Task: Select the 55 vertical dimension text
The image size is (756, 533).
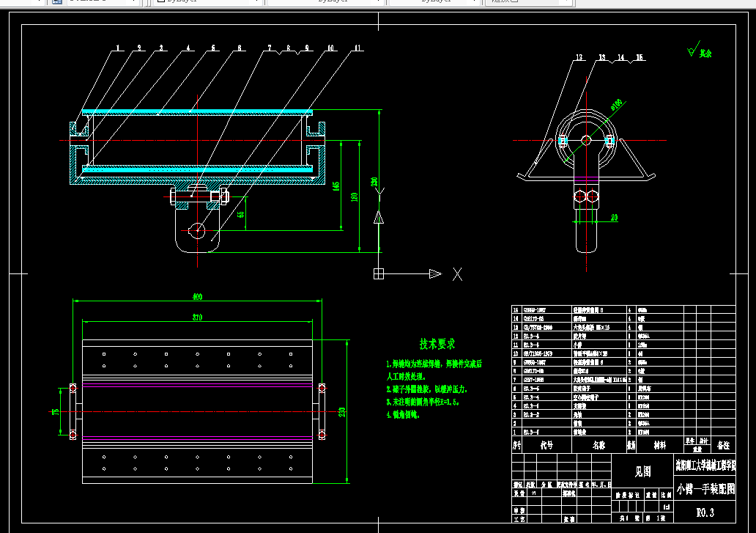Action: click(x=241, y=214)
